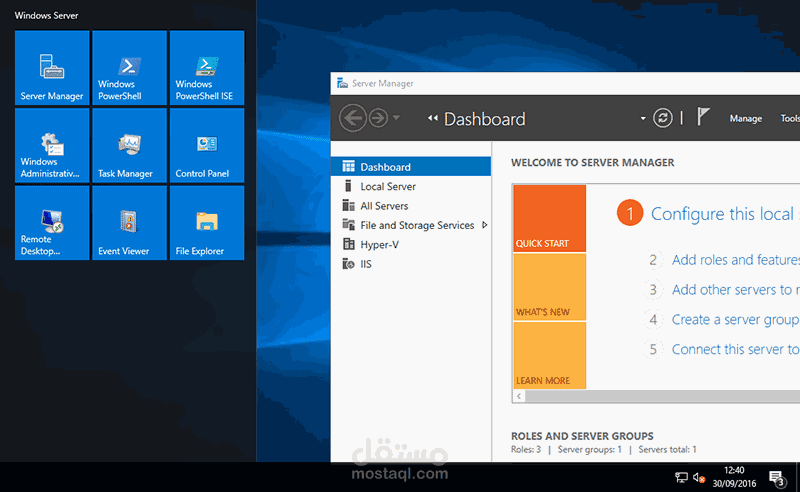Open the notifications flag in Server Manager
Screen dimensions: 800x492
pos(704,117)
